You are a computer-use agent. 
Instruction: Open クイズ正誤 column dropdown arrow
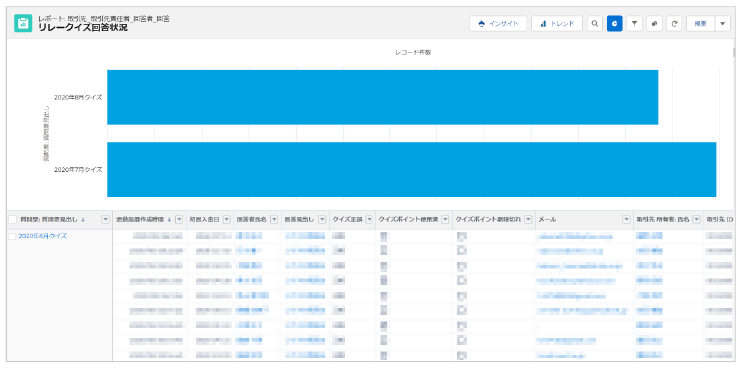(x=369, y=219)
